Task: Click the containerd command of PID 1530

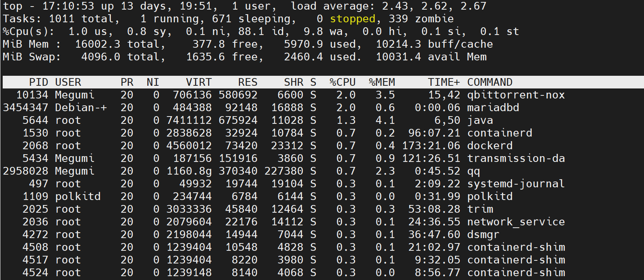Action: tap(500, 133)
